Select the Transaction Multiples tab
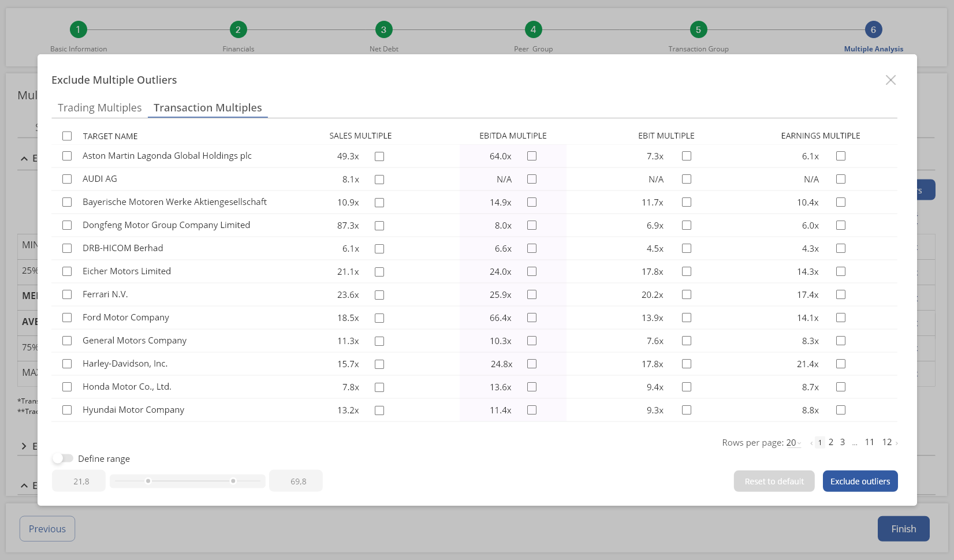 coord(207,108)
